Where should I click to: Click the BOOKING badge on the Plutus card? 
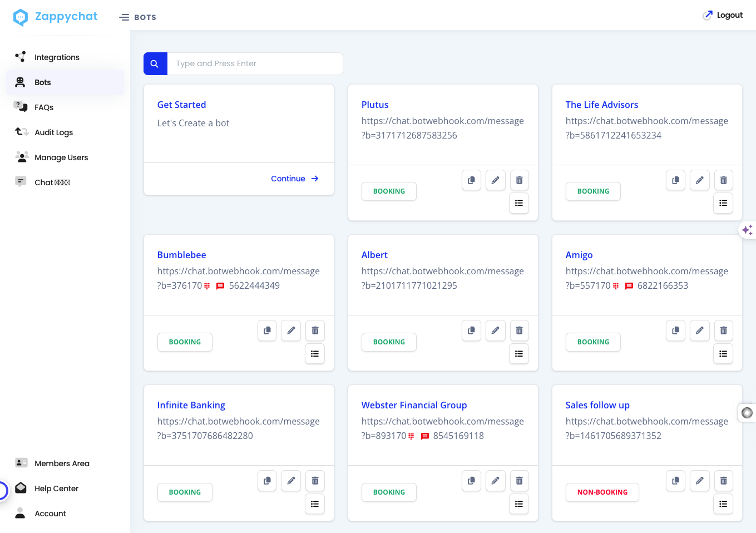point(389,191)
